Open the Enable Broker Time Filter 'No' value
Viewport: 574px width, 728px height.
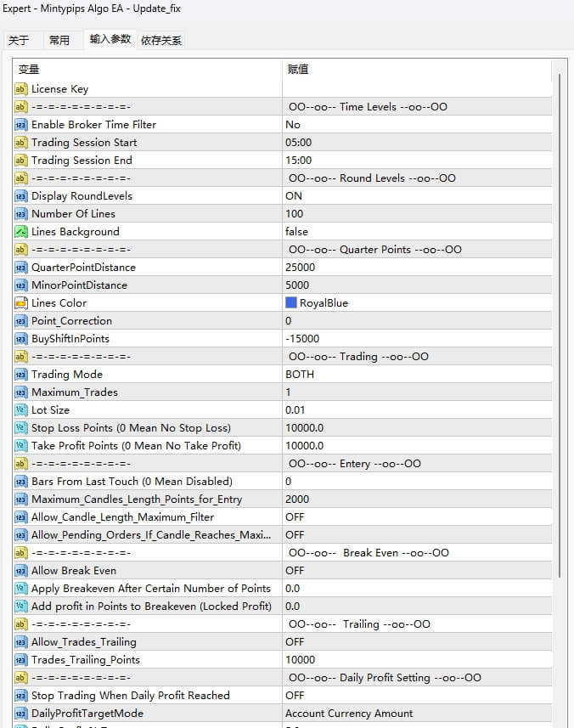tap(417, 125)
